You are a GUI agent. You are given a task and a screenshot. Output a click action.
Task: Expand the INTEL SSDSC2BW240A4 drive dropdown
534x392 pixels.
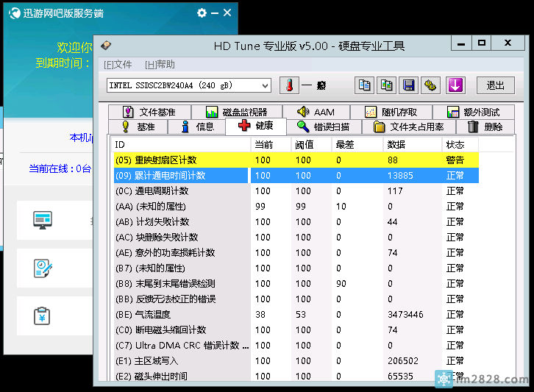[x=264, y=85]
